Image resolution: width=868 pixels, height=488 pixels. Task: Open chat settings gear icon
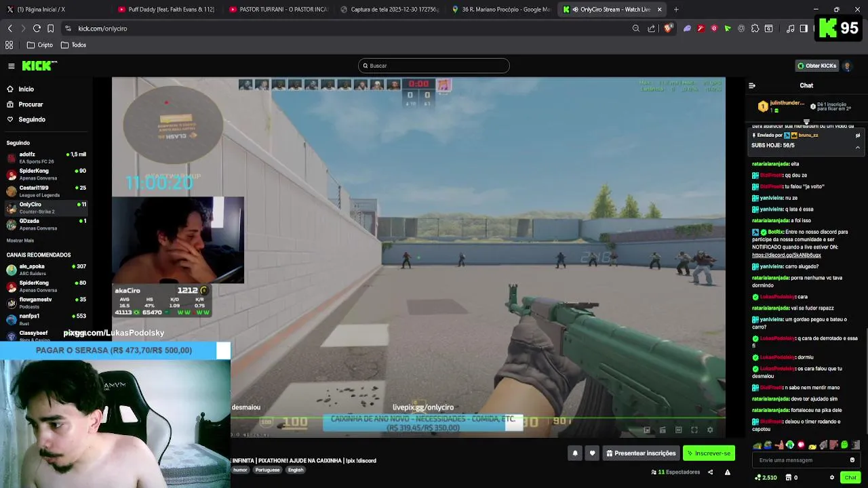click(832, 478)
